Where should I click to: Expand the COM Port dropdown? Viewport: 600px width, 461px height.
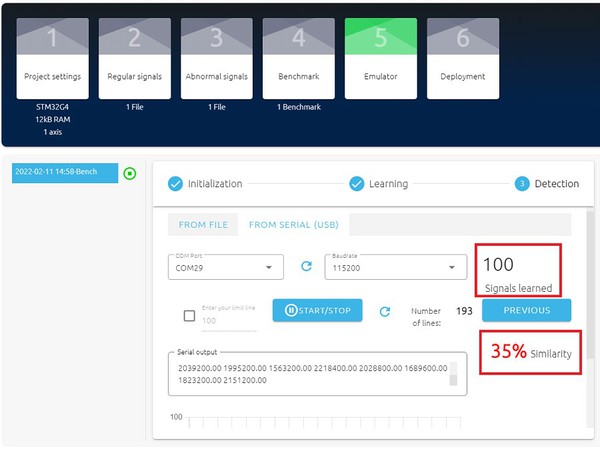tap(226, 267)
